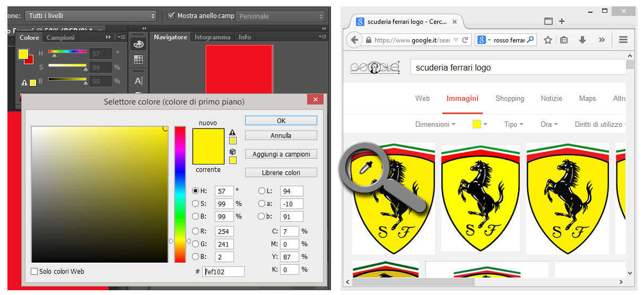Select the Lab a radio button
644x295 pixels.
[262, 204]
